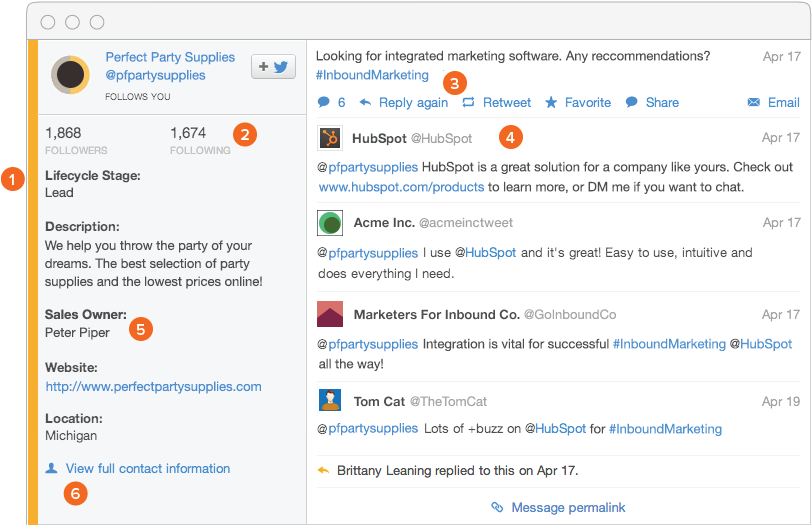Click @HubSpot mention in Marketers For Inbound reply
This screenshot has height=526, width=812.
(x=761, y=344)
